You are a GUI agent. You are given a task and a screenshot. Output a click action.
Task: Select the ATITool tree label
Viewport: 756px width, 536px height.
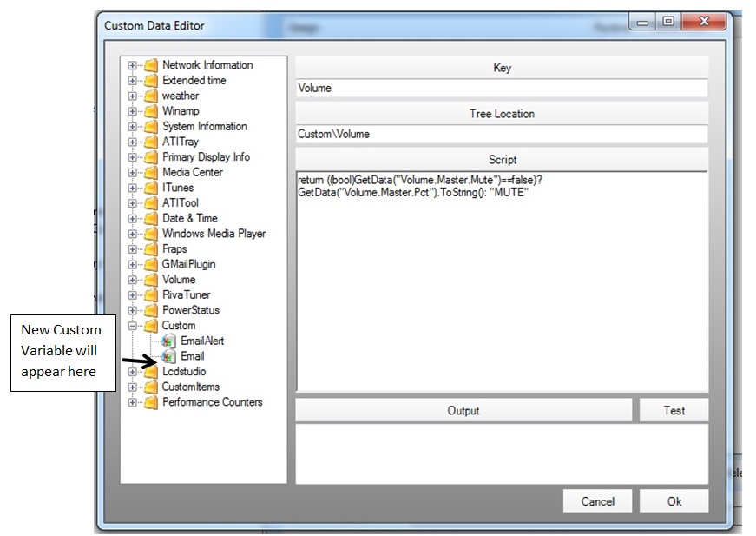(181, 203)
